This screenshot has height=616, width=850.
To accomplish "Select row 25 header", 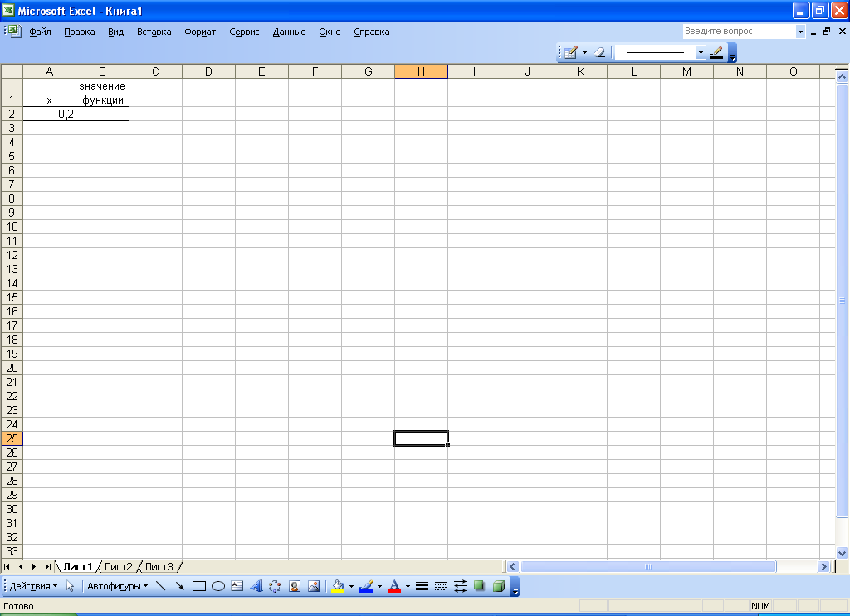I will tap(12, 438).
